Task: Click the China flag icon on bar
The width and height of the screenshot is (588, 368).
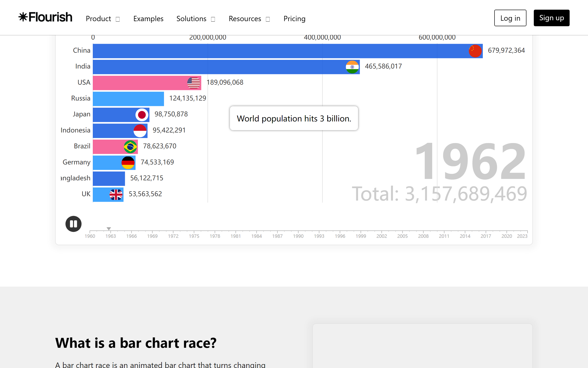Action: point(475,51)
